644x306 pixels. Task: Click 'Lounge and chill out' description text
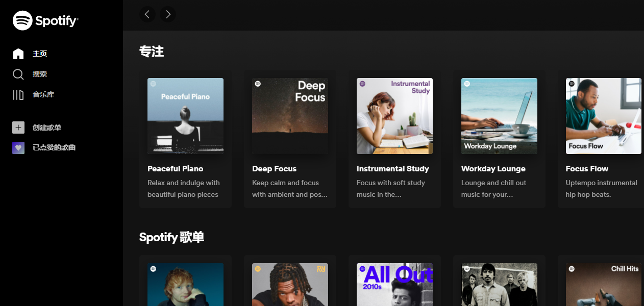point(494,183)
